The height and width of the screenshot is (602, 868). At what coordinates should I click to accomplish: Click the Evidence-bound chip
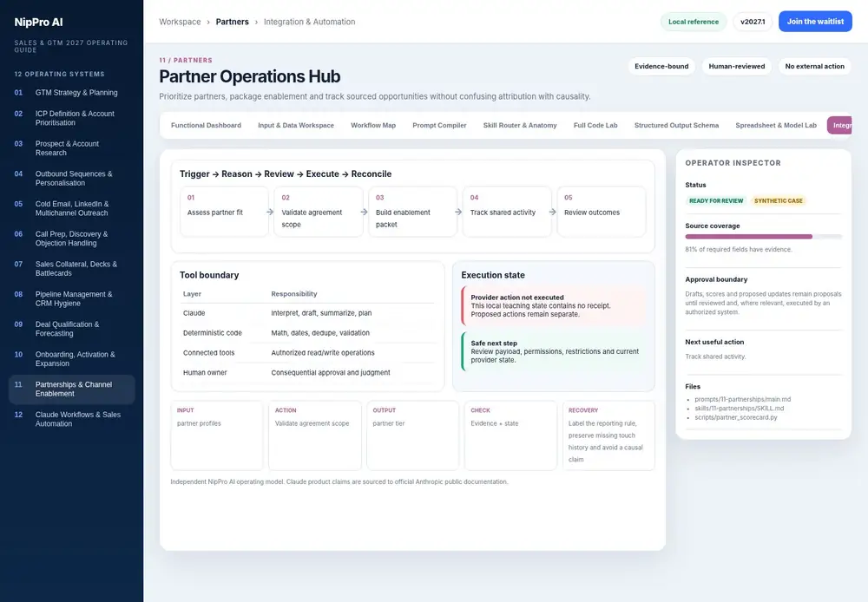pyautogui.click(x=661, y=67)
